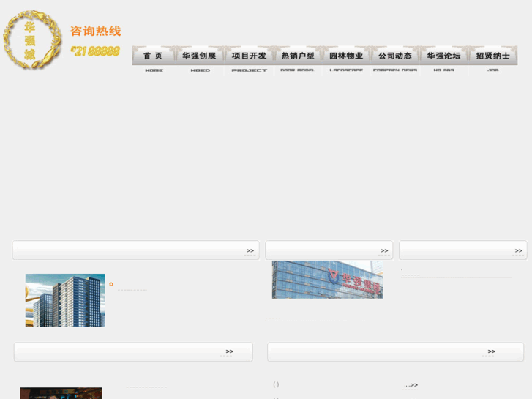View the 公司动态 company news menu
The width and height of the screenshot is (532, 399).
[x=395, y=60]
